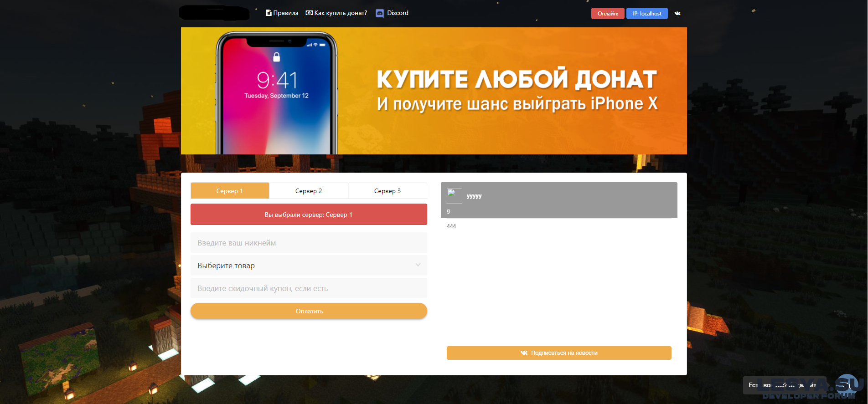Click the red Онлайн button
Viewport: 868px width, 404px height.
tap(608, 14)
